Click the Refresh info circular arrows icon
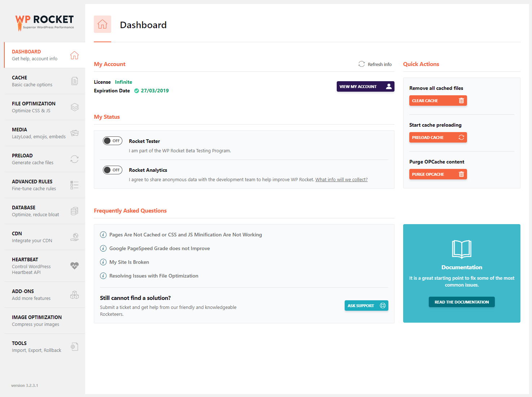 [362, 64]
